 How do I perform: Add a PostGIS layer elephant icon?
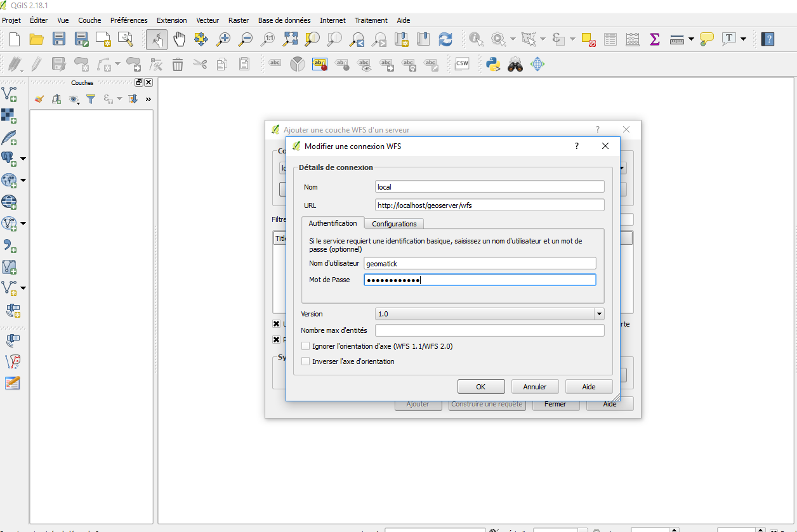pos(10,159)
